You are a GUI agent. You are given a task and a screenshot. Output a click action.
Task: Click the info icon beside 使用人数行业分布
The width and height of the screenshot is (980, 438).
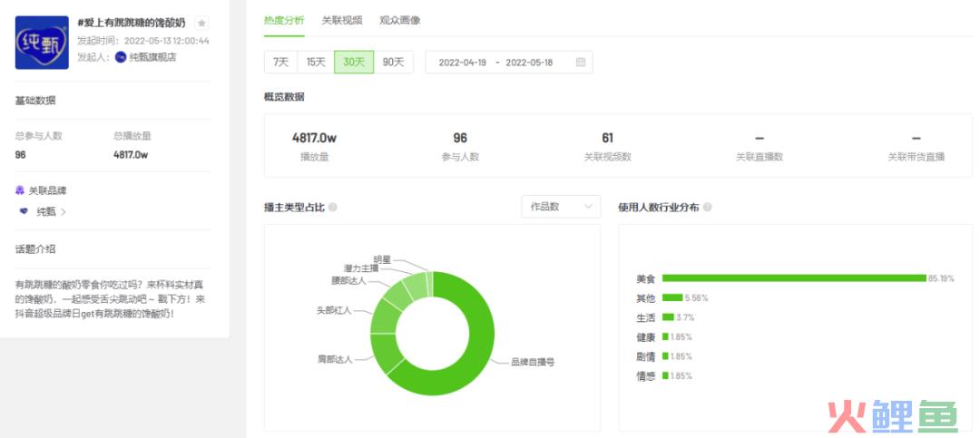[707, 208]
